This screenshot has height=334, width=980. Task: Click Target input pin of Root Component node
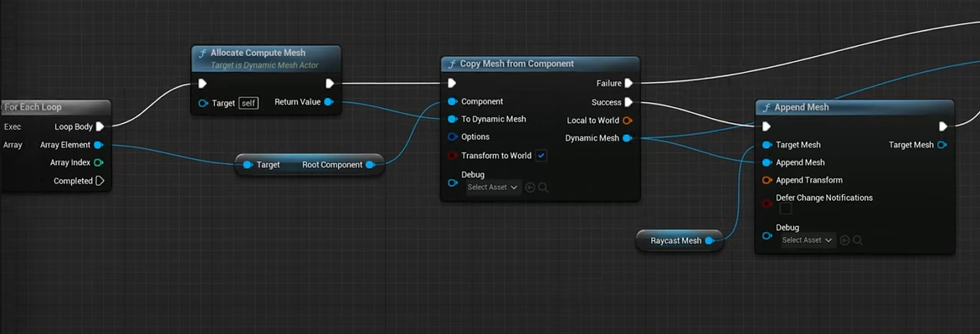[248, 165]
